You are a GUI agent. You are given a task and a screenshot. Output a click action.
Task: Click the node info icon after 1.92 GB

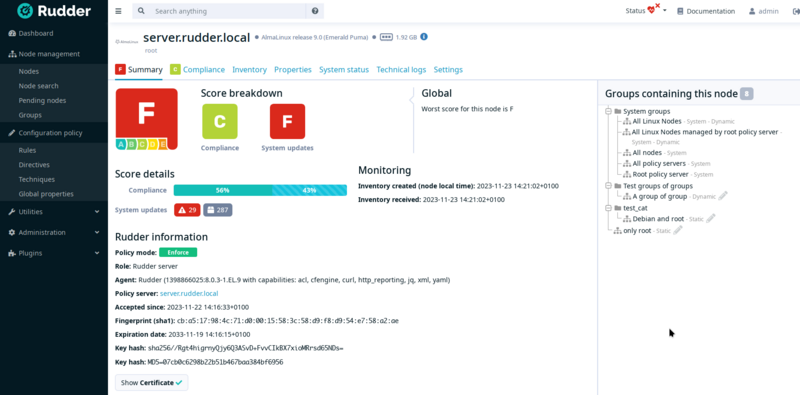(423, 37)
